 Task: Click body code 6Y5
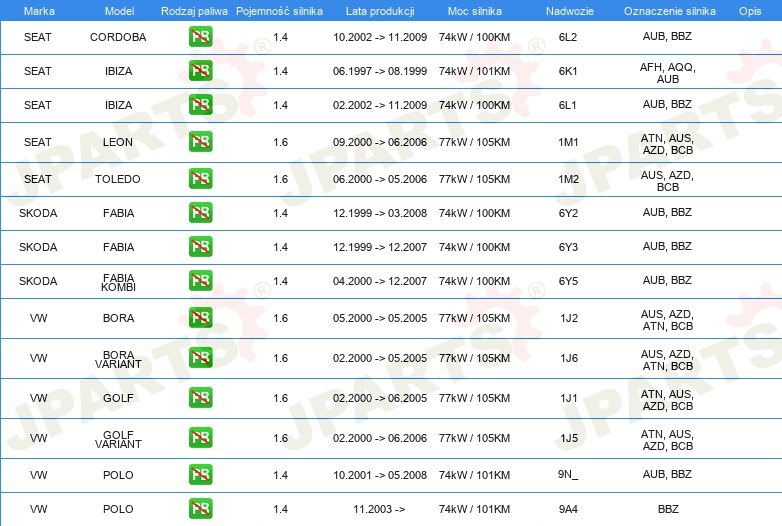click(568, 281)
